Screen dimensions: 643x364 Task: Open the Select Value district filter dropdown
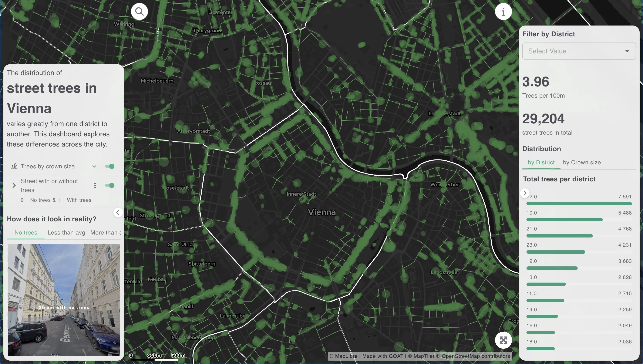point(579,51)
